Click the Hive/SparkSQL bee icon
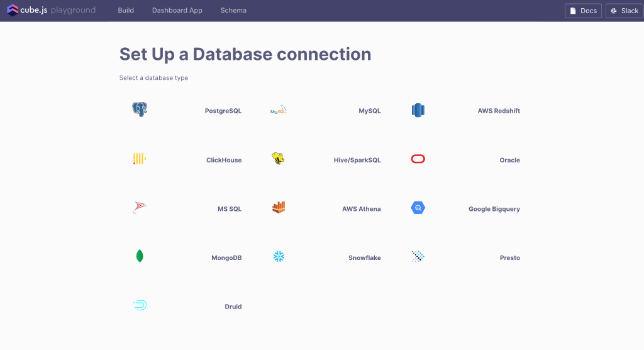 pyautogui.click(x=278, y=159)
